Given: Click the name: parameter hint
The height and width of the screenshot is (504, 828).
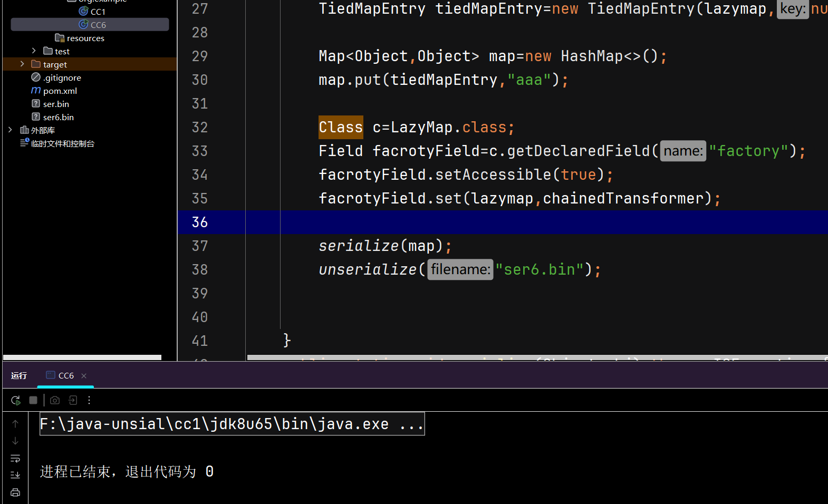Looking at the screenshot, I should tap(683, 151).
